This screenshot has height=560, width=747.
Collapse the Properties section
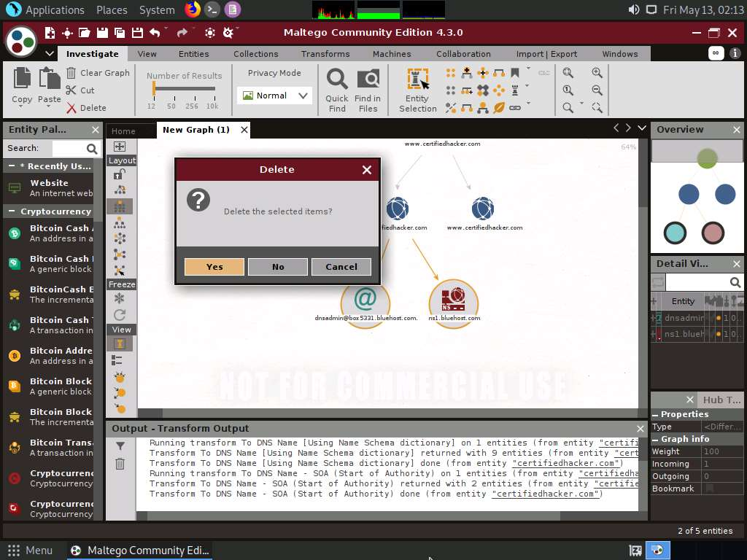655,415
